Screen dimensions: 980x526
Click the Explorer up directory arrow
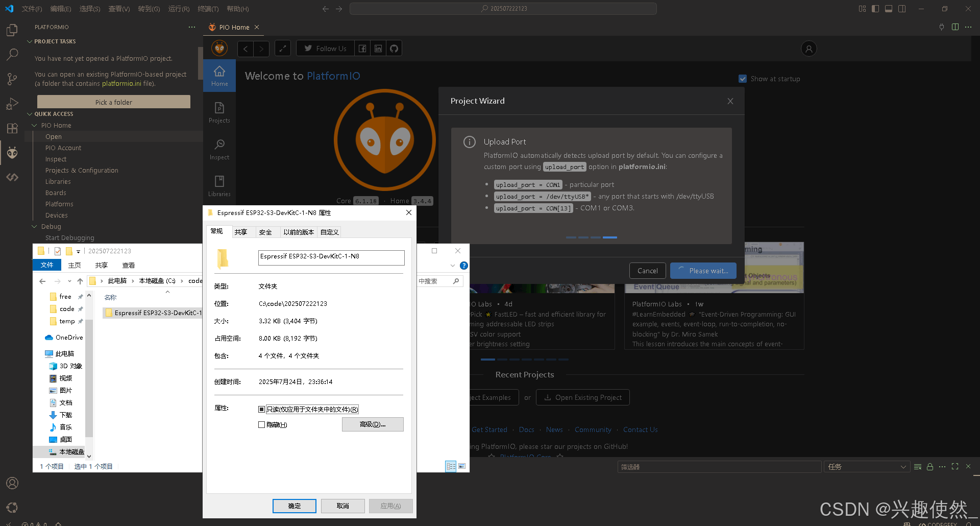[80, 281]
